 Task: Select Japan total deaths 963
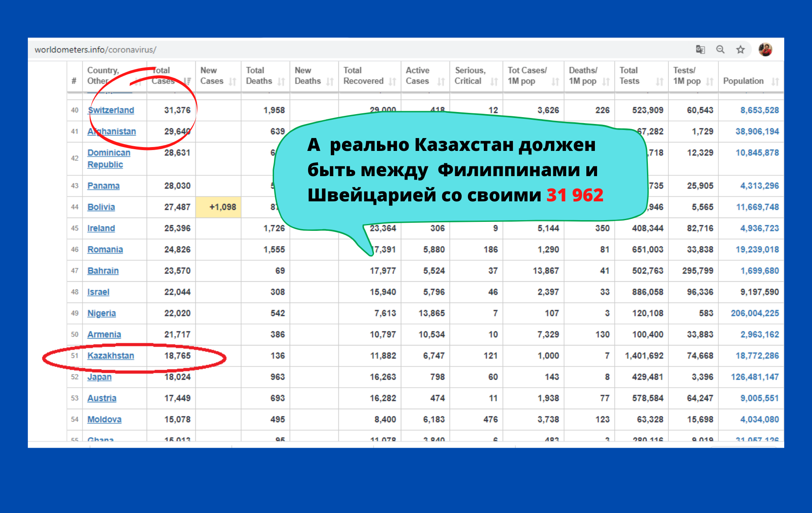pyautogui.click(x=277, y=377)
